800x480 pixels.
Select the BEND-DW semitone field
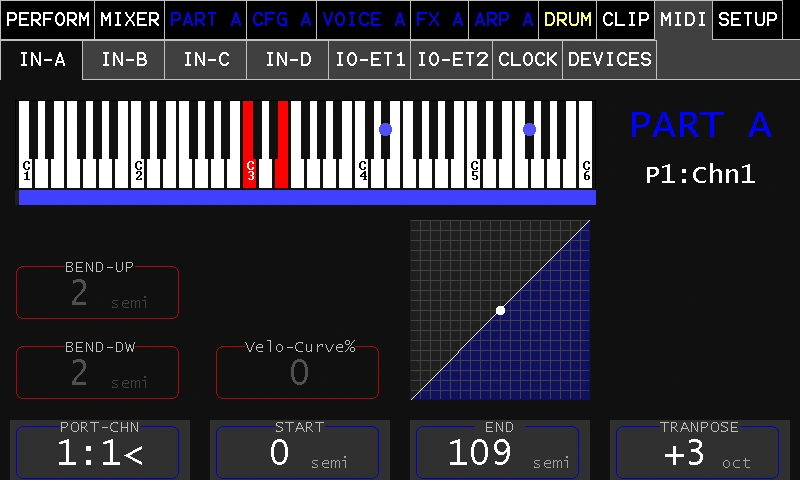point(97,372)
